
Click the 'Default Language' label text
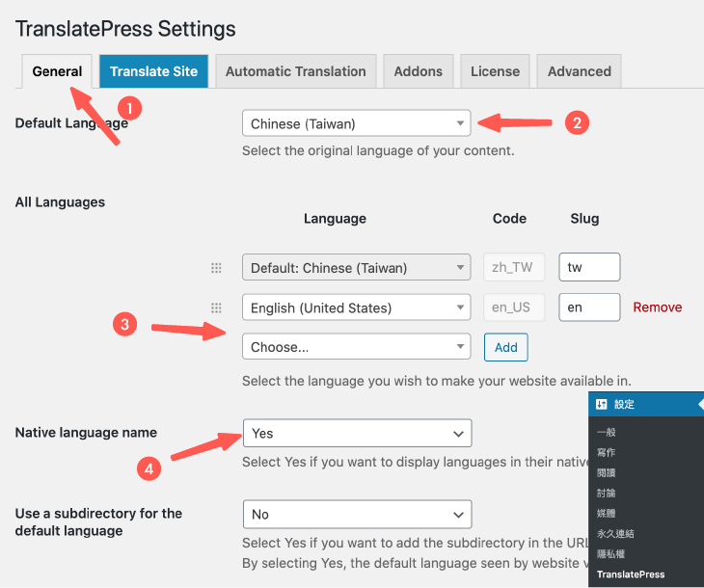tap(71, 123)
